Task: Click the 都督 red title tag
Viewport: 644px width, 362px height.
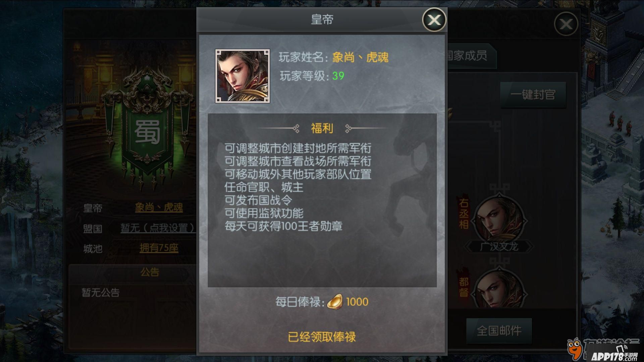Action: click(464, 287)
